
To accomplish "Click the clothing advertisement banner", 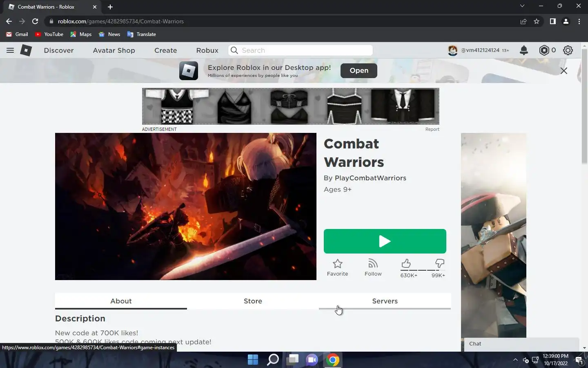I will (x=291, y=106).
